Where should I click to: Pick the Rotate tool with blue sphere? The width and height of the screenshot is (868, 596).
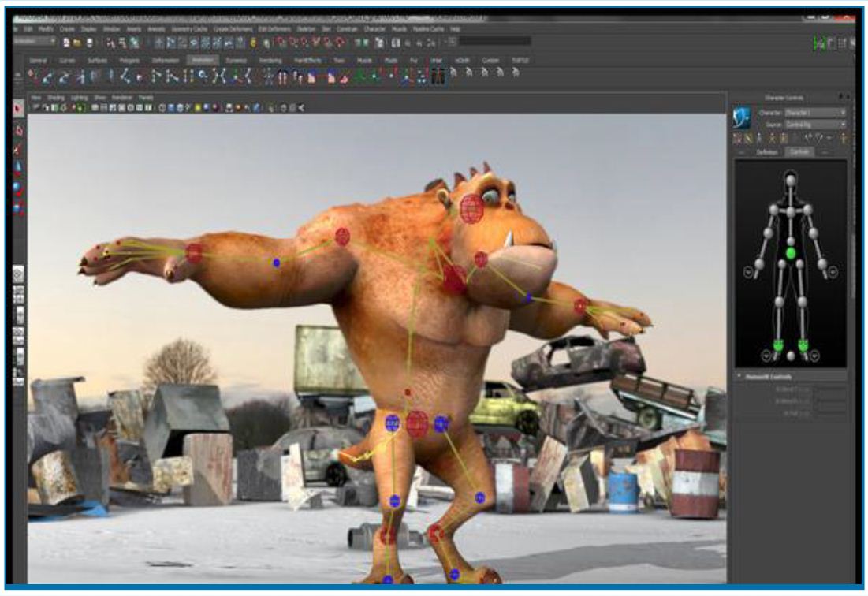(19, 188)
